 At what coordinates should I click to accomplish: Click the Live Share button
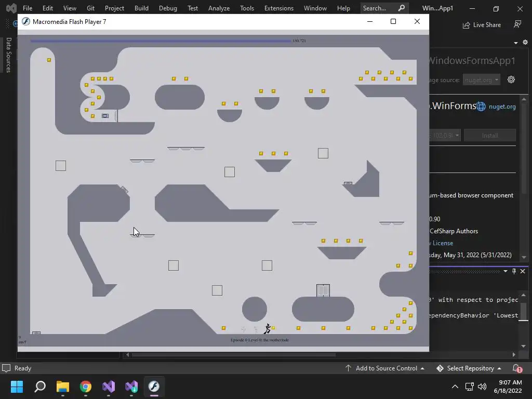tap(482, 25)
